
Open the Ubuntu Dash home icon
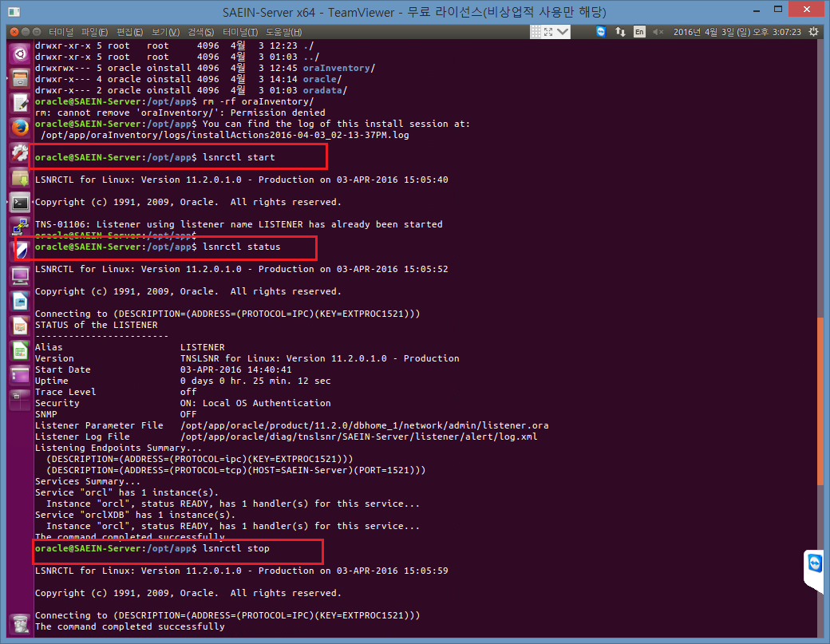[20, 53]
